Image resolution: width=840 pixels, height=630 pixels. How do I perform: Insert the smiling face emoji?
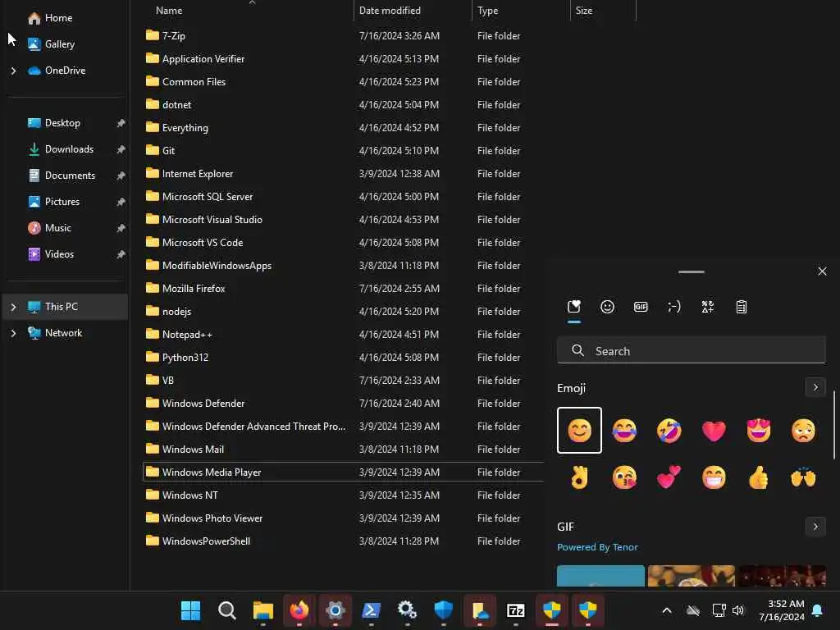tap(579, 430)
